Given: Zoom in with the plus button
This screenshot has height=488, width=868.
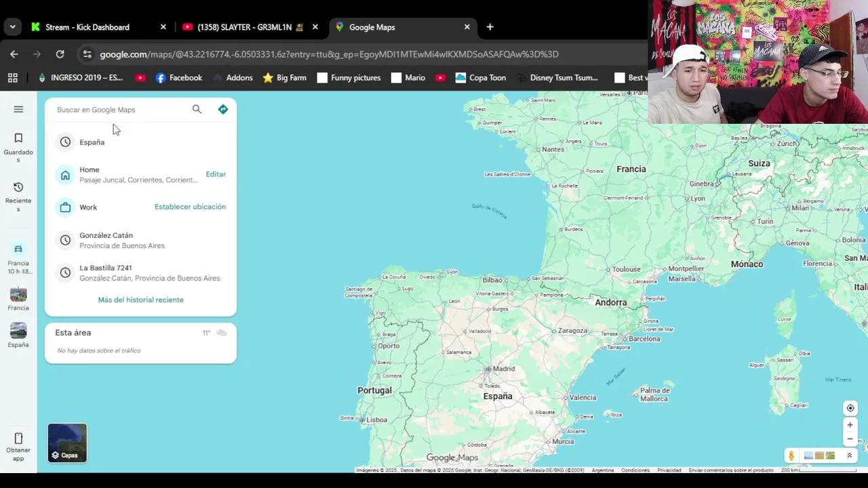Looking at the screenshot, I should [850, 425].
